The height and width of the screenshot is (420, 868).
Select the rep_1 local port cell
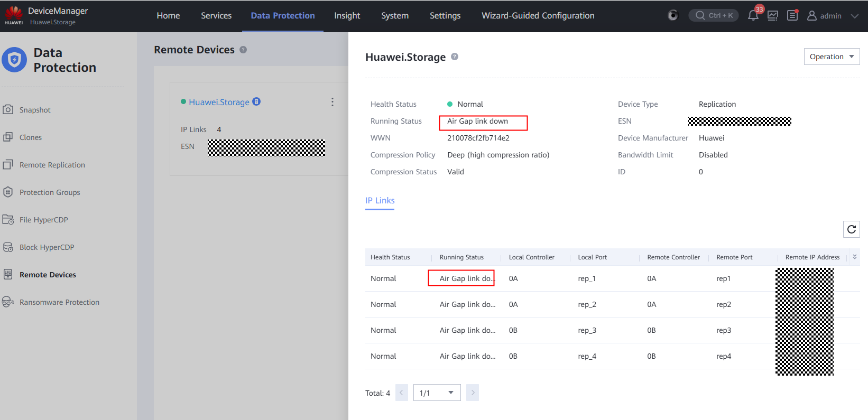point(587,278)
